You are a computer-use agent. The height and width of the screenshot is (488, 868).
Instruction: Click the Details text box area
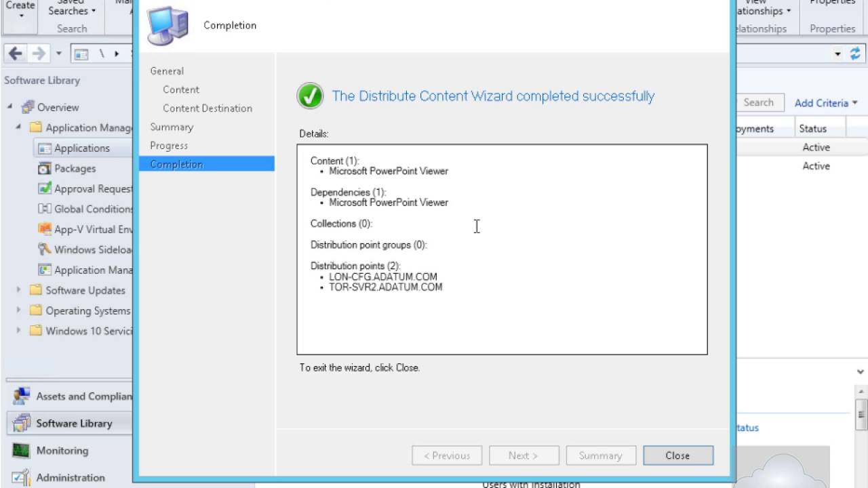pyautogui.click(x=502, y=249)
